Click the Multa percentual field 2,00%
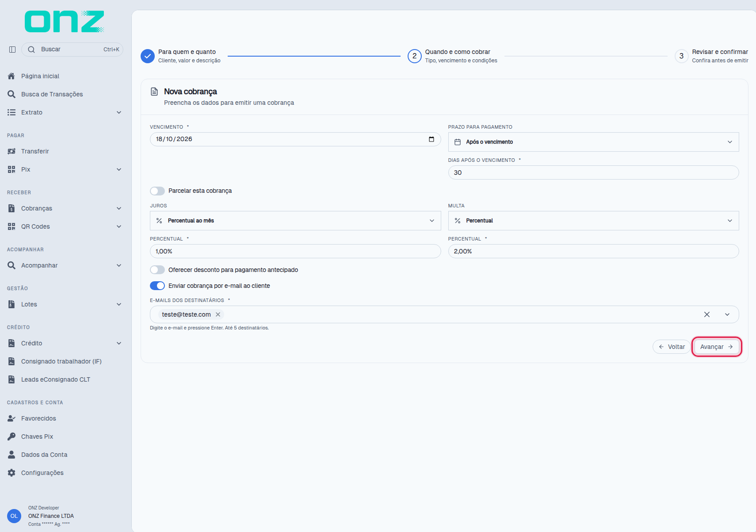Image resolution: width=756 pixels, height=532 pixels. [x=593, y=251]
